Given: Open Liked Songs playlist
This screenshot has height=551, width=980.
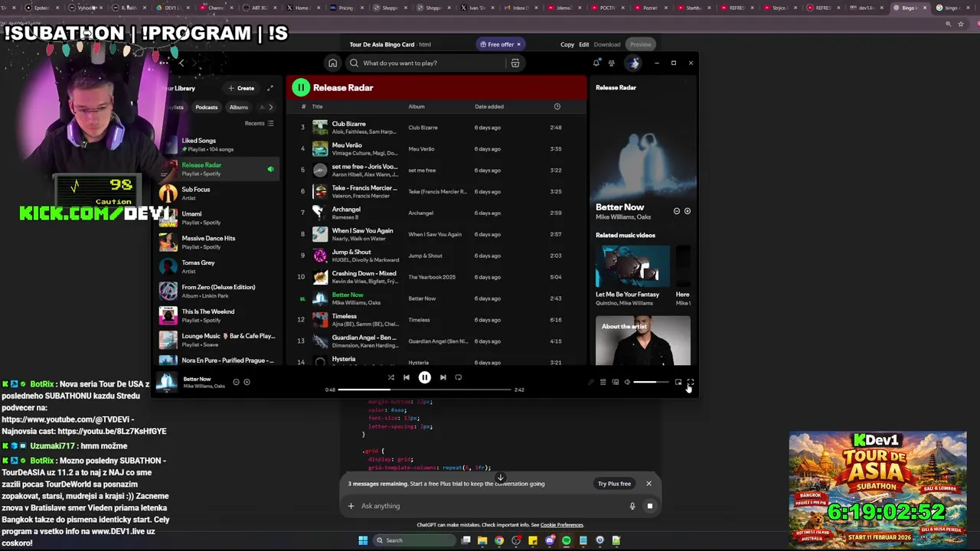Looking at the screenshot, I should (x=217, y=145).
